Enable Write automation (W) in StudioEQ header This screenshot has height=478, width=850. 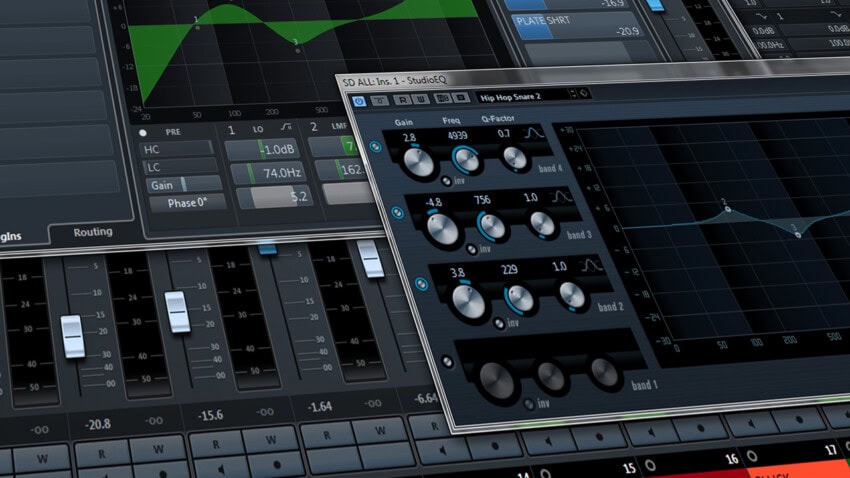coord(421,99)
